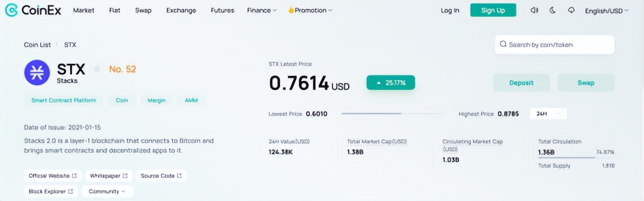This screenshot has width=644, height=201.
Task: Expand the Finance menu
Action: pyautogui.click(x=262, y=10)
